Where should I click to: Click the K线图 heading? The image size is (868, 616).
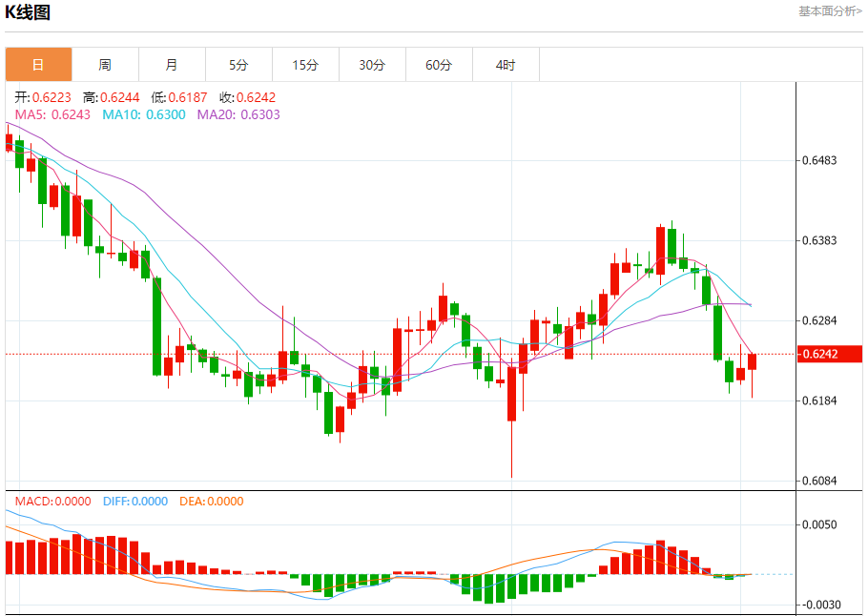tap(28, 11)
